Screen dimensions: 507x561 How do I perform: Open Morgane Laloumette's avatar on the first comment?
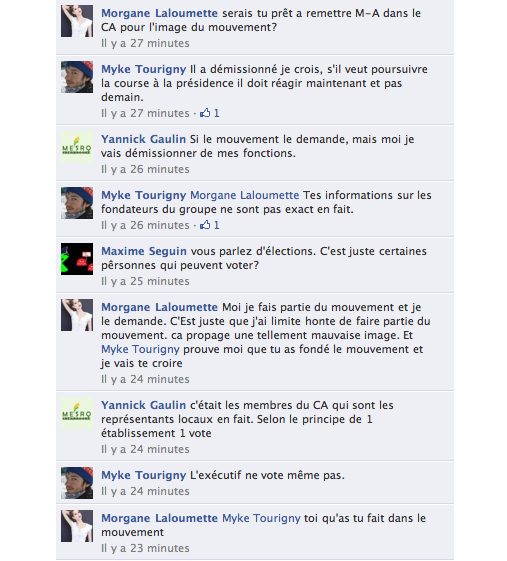tap(77, 21)
